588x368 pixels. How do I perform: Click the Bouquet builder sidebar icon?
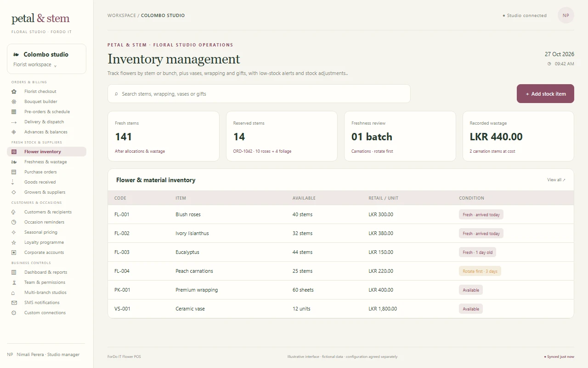coord(14,102)
